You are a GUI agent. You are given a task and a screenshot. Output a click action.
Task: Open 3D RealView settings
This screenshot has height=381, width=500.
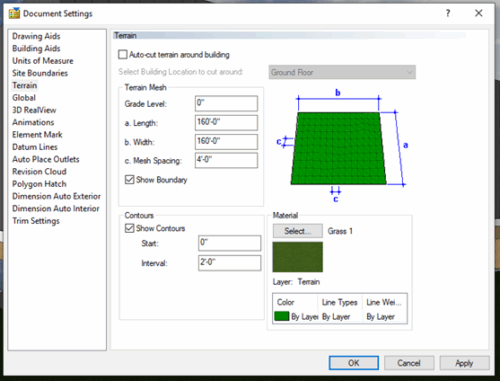click(x=34, y=110)
